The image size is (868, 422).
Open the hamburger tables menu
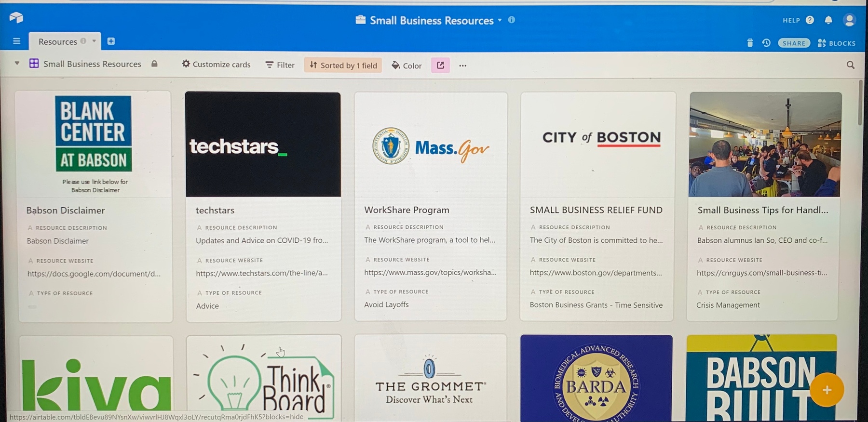(x=16, y=41)
